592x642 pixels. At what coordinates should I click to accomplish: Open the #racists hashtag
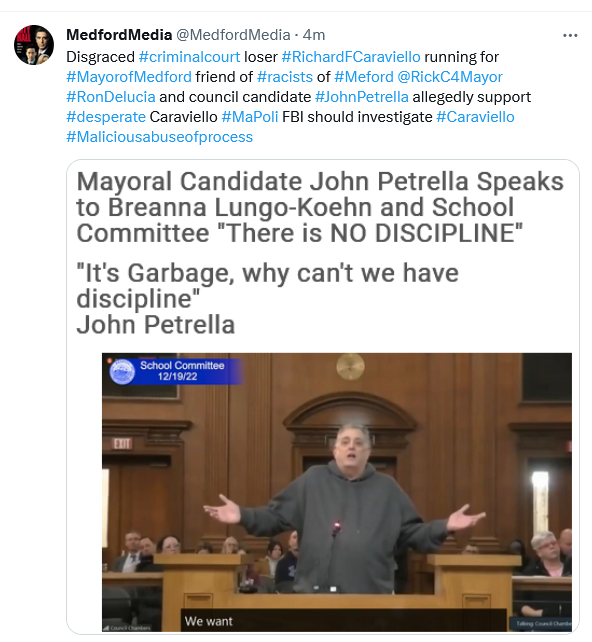point(285,77)
